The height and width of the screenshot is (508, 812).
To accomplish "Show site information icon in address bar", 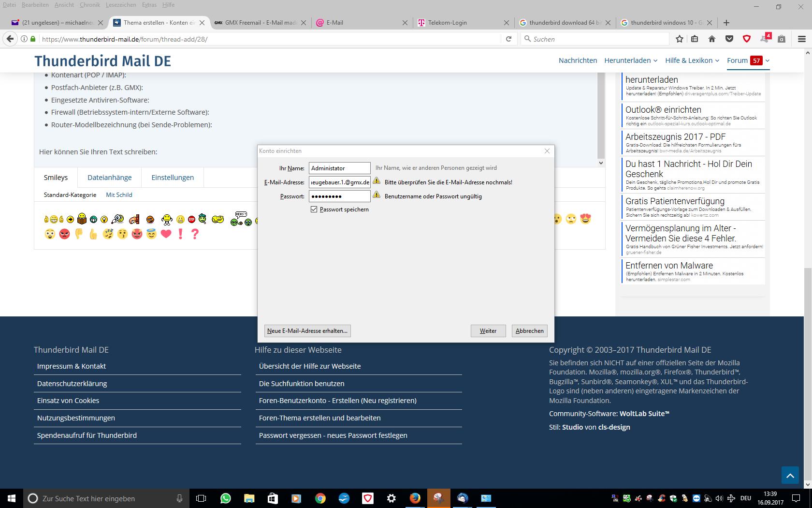I will coord(24,39).
